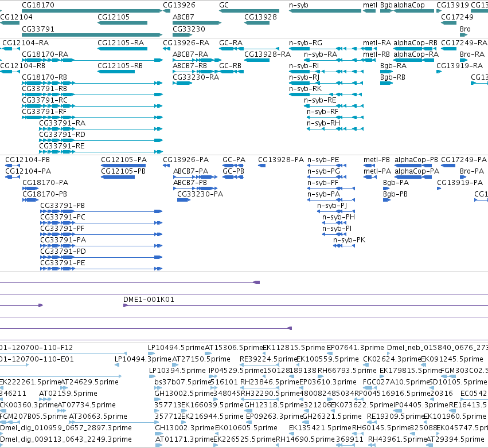Select the alphaCop gene label

pos(409,5)
